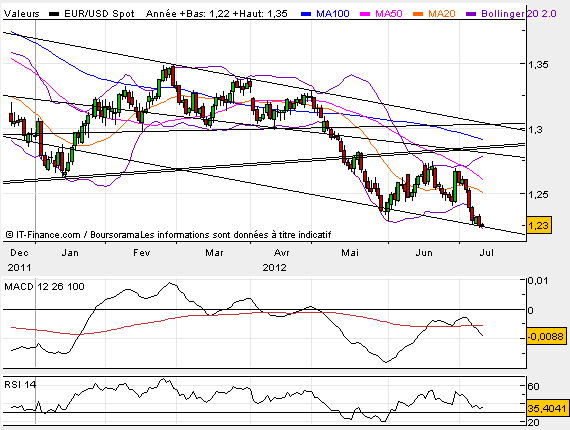This screenshot has height=430, width=570.
Task: Click the 'Dec' month label on time axis
Action: point(19,252)
